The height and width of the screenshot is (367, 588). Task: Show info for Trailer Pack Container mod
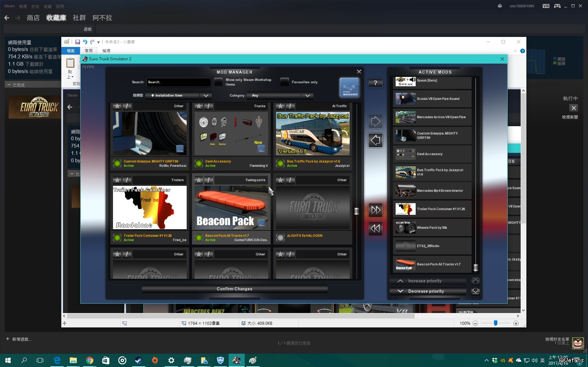(x=127, y=180)
